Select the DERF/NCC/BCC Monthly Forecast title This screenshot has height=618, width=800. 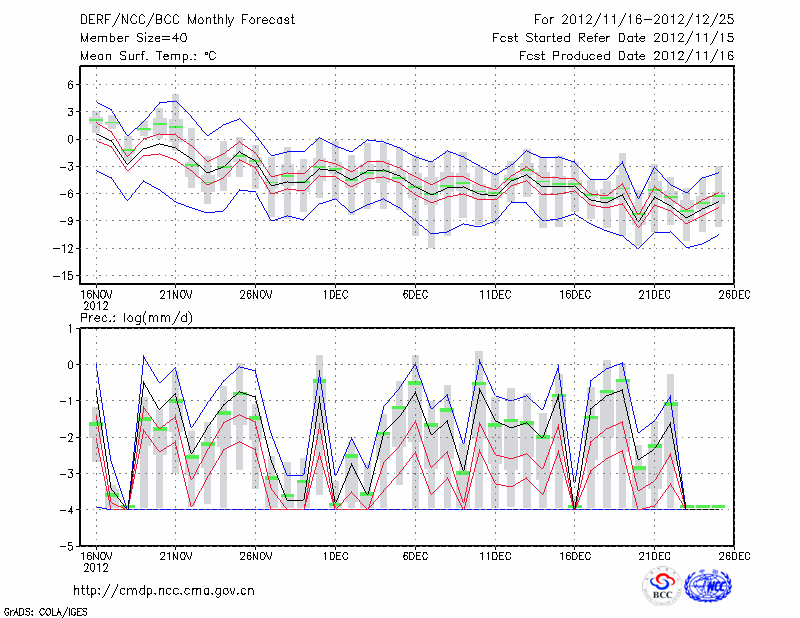pos(187,20)
